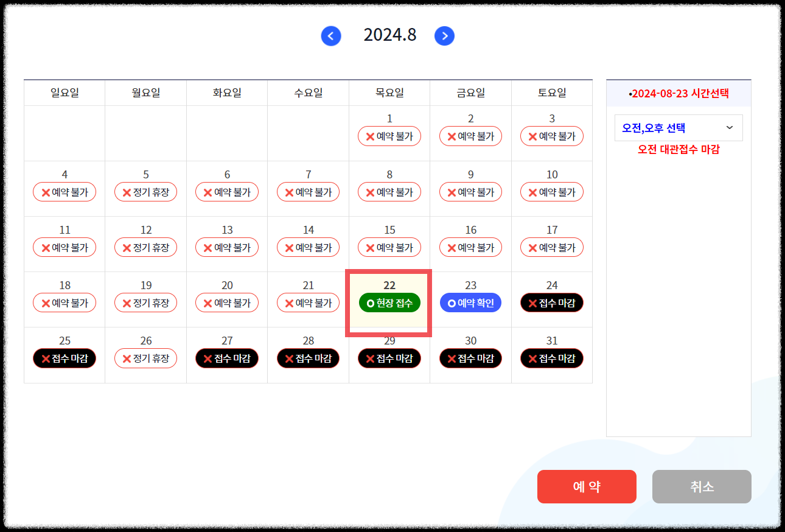Click 예약 불가 badge on August 20

[x=227, y=303]
